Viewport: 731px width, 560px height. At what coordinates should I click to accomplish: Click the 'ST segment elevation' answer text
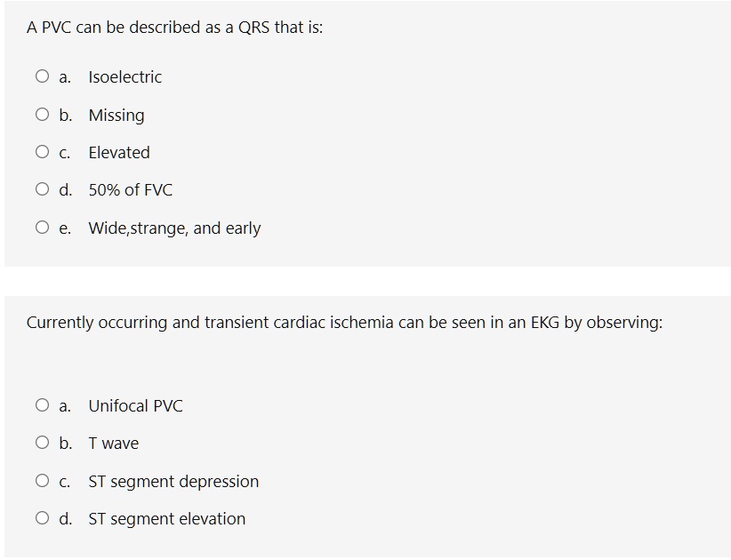(x=167, y=519)
